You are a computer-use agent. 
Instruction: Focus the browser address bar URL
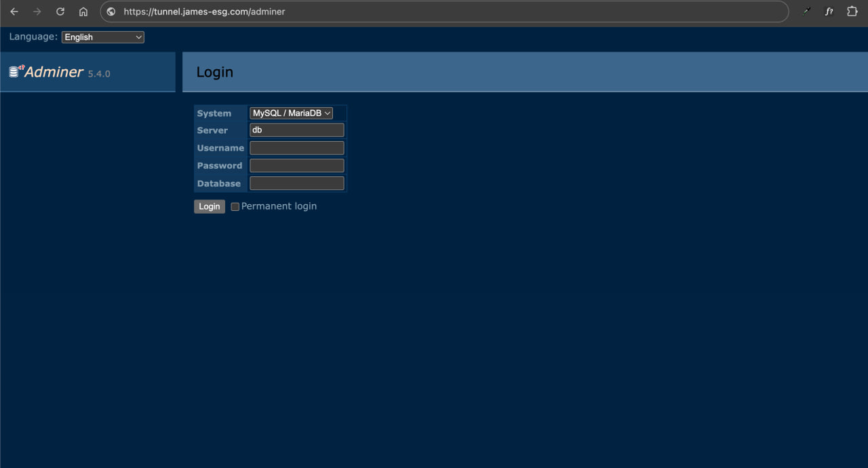(x=407, y=12)
